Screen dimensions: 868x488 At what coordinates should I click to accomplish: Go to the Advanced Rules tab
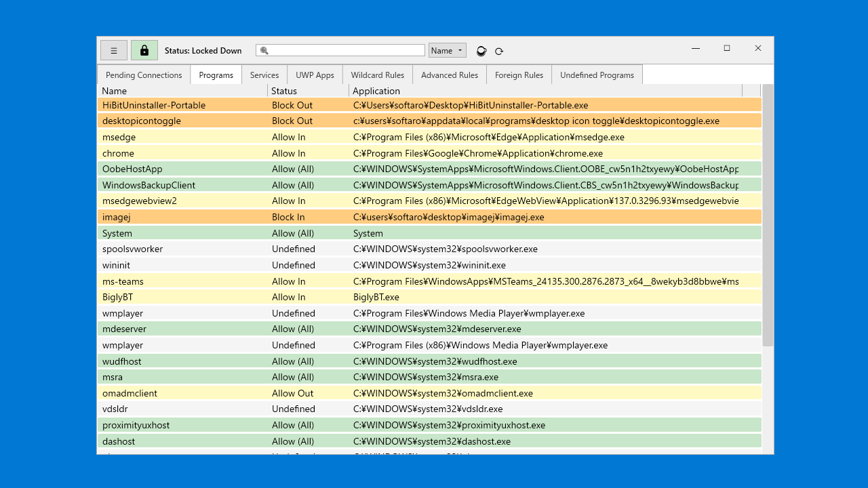click(x=450, y=75)
